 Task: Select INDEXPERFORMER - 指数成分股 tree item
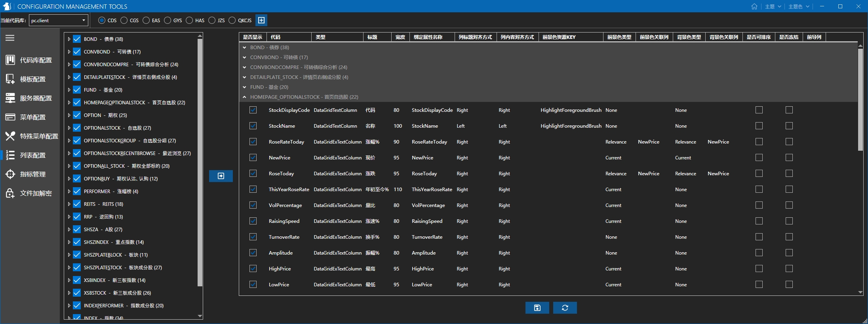[x=124, y=305]
